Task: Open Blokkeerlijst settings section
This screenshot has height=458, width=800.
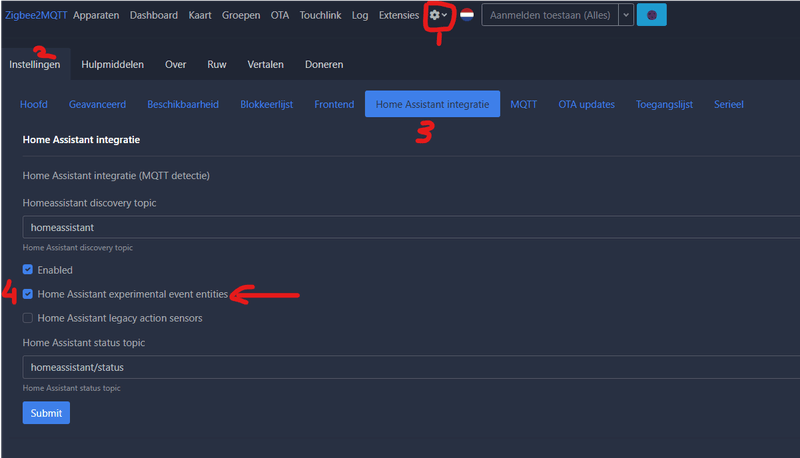Action: pos(266,104)
